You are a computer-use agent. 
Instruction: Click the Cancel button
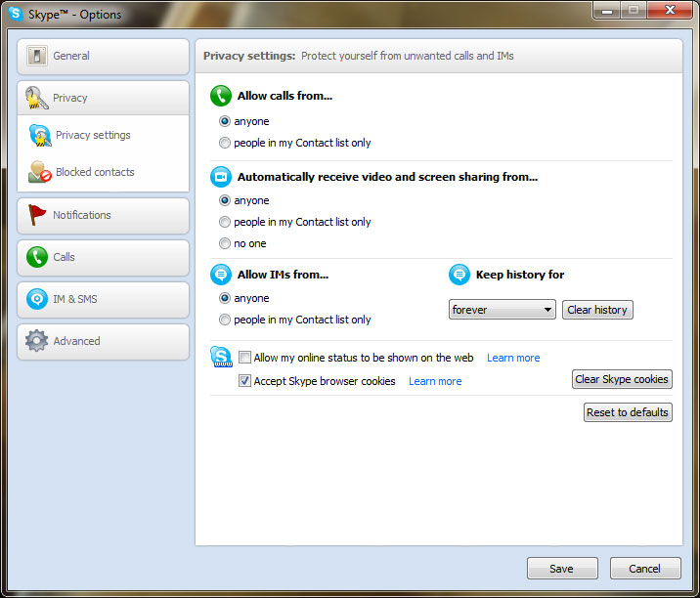point(645,568)
